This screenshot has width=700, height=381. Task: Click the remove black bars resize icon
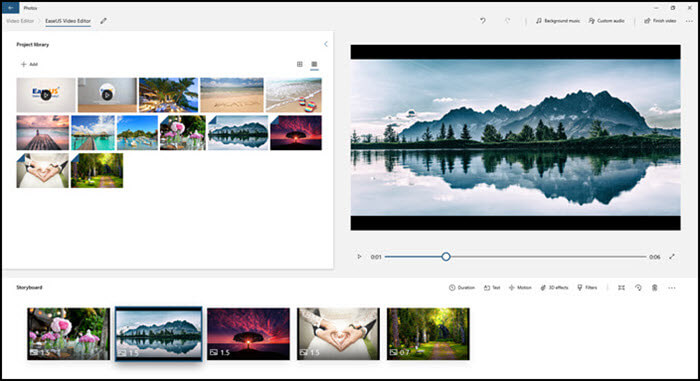621,288
